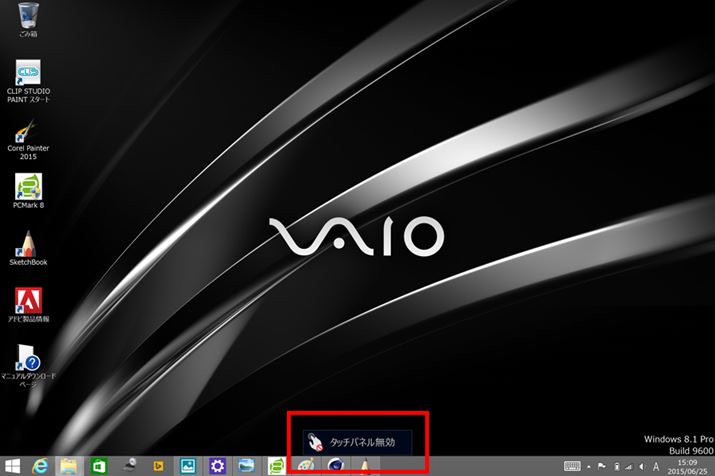Open the Recycle Bin desktop icon
The height and width of the screenshot is (476, 715).
point(28,19)
